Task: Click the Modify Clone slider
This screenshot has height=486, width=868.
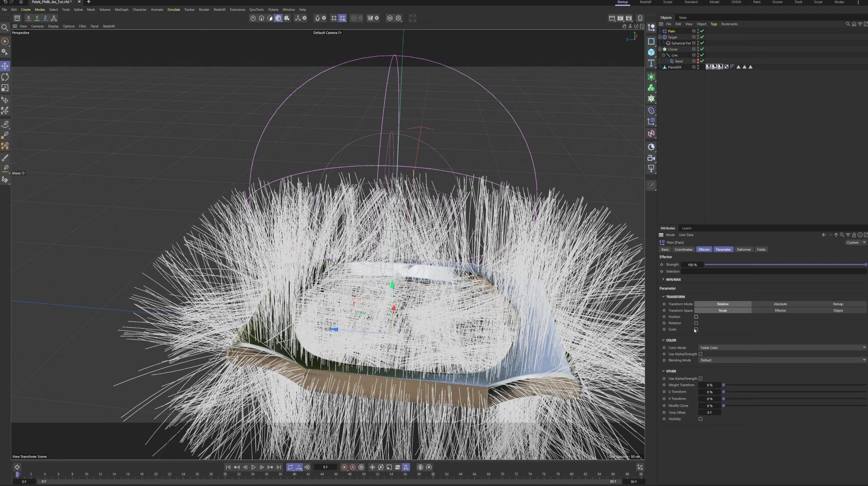Action: click(x=795, y=405)
